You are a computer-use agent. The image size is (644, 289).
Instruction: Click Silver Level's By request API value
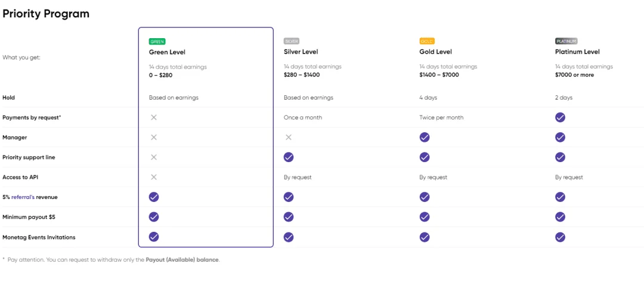[298, 178]
